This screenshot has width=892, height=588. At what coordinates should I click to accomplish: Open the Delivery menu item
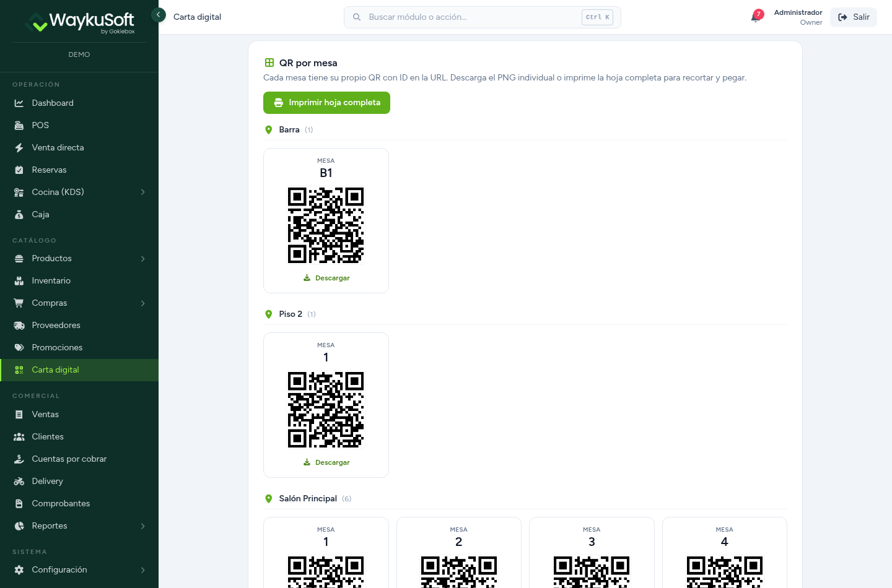pyautogui.click(x=79, y=482)
